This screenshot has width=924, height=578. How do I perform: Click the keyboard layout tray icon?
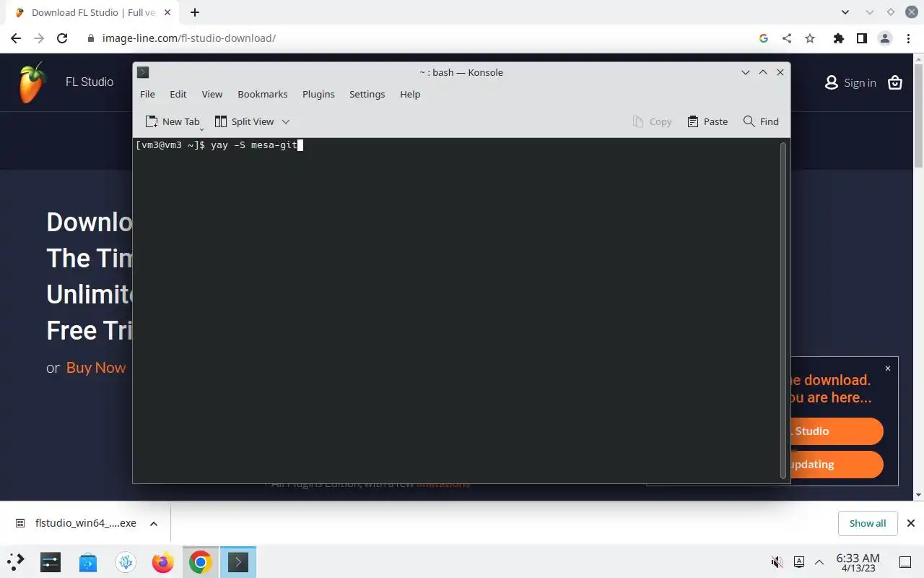pyautogui.click(x=799, y=561)
